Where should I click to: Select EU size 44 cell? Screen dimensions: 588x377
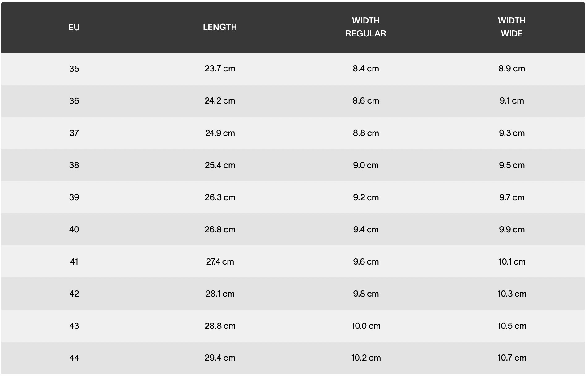(74, 358)
